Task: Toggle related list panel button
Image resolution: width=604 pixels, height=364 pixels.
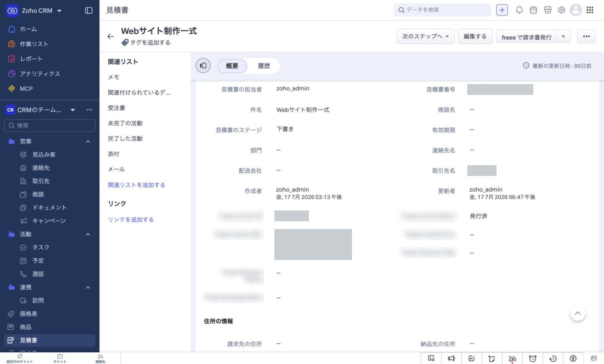Action: tap(203, 66)
